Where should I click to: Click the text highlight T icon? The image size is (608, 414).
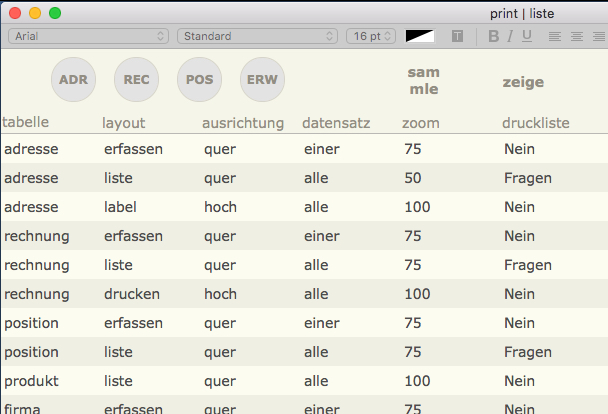458,36
